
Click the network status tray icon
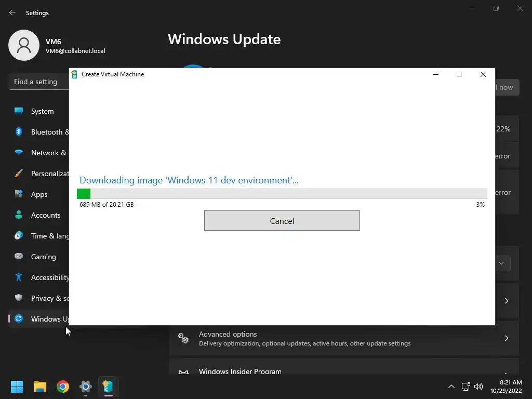(x=466, y=387)
